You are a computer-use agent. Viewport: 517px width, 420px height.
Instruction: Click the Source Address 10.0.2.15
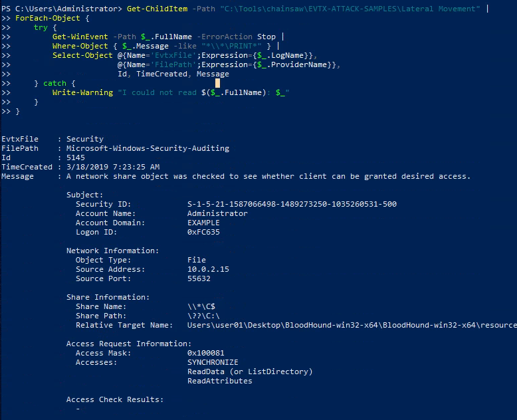208,269
